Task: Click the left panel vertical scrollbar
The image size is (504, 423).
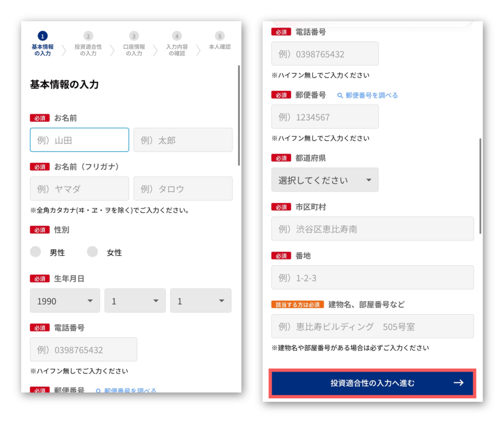Action: pos(239,116)
